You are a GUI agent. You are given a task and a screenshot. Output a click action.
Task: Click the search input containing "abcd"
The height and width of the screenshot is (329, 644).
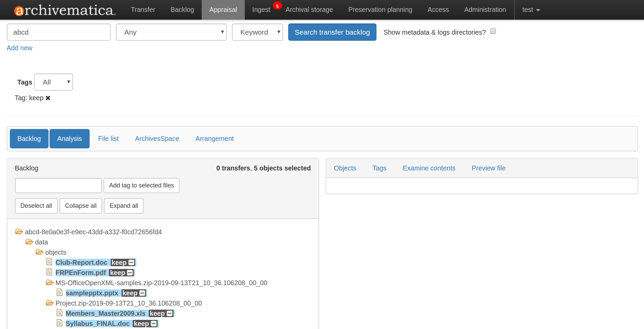58,32
